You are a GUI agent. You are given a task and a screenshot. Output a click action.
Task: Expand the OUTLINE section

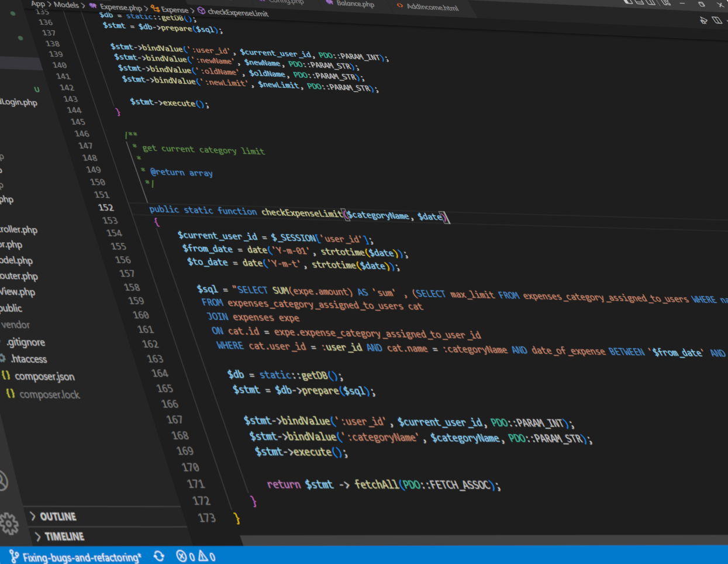click(x=57, y=517)
